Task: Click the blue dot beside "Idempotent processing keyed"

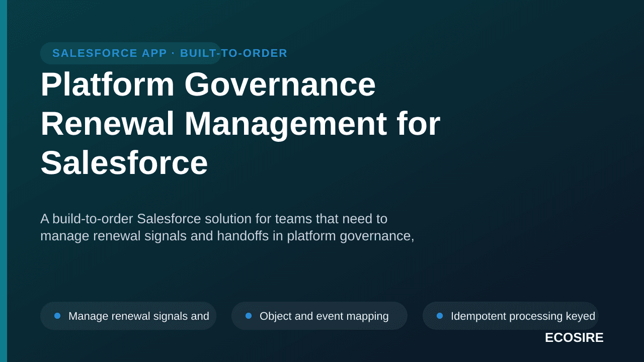Action: pos(440,316)
